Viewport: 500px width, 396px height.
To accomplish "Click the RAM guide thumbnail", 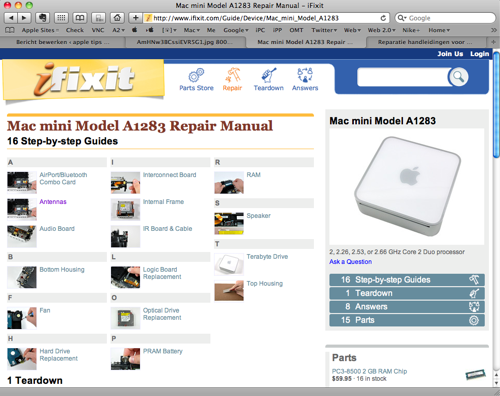I will pyautogui.click(x=229, y=183).
